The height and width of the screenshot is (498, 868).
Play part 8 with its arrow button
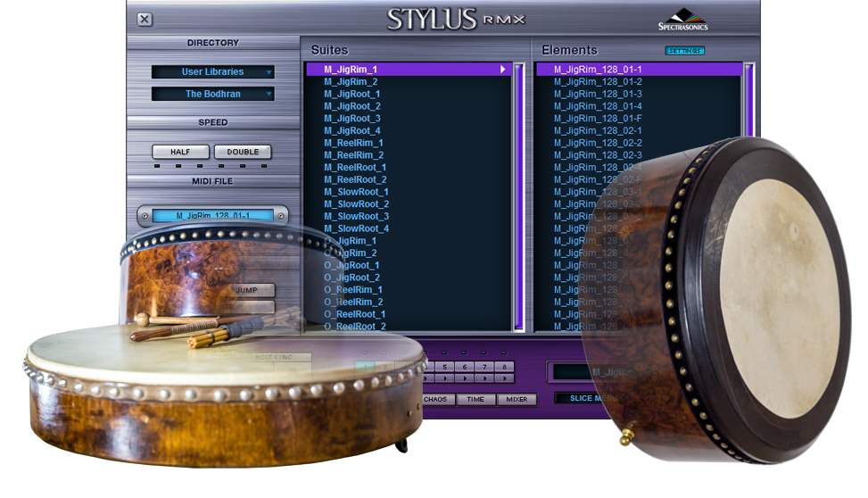tap(504, 378)
